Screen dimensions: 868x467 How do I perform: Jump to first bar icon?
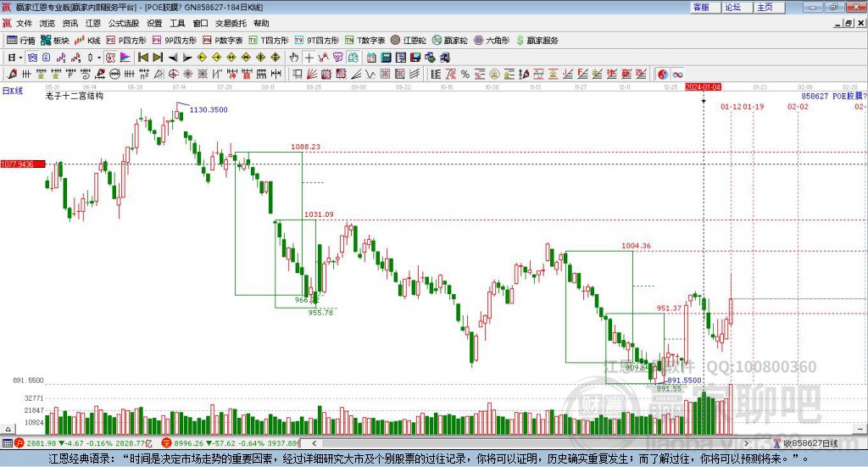point(142,58)
